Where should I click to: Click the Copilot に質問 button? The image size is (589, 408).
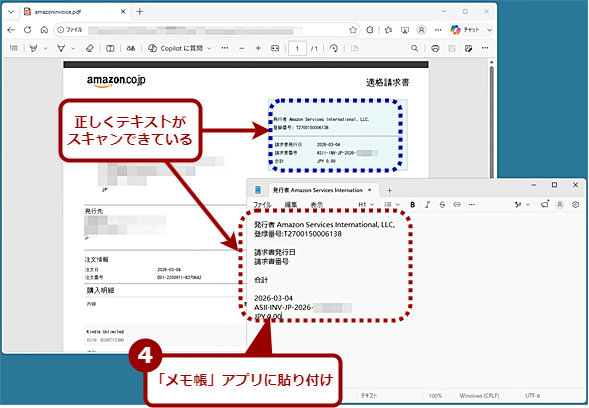(175, 48)
